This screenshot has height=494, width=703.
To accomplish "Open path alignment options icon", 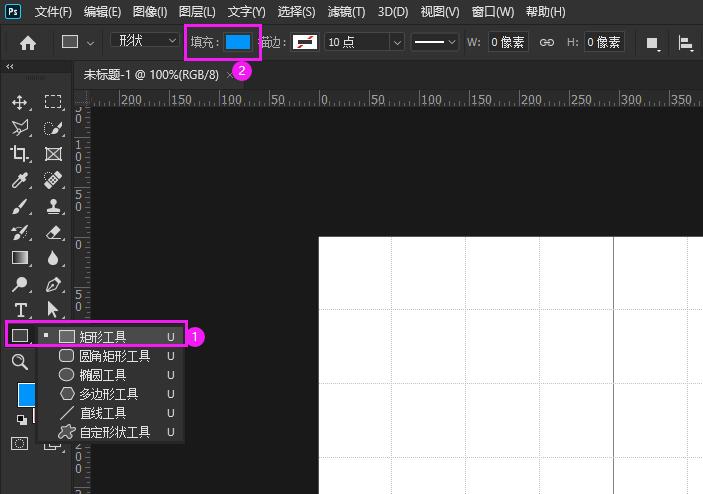I will pos(686,43).
